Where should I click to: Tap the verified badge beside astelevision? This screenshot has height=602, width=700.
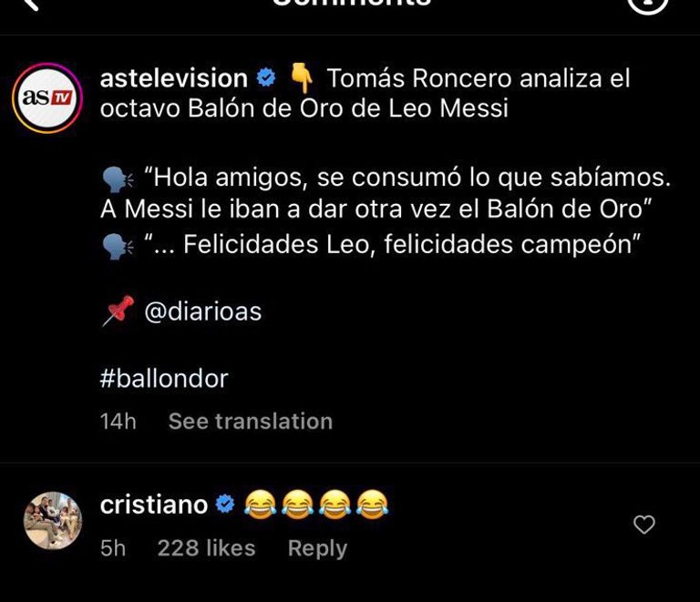pyautogui.click(x=267, y=78)
